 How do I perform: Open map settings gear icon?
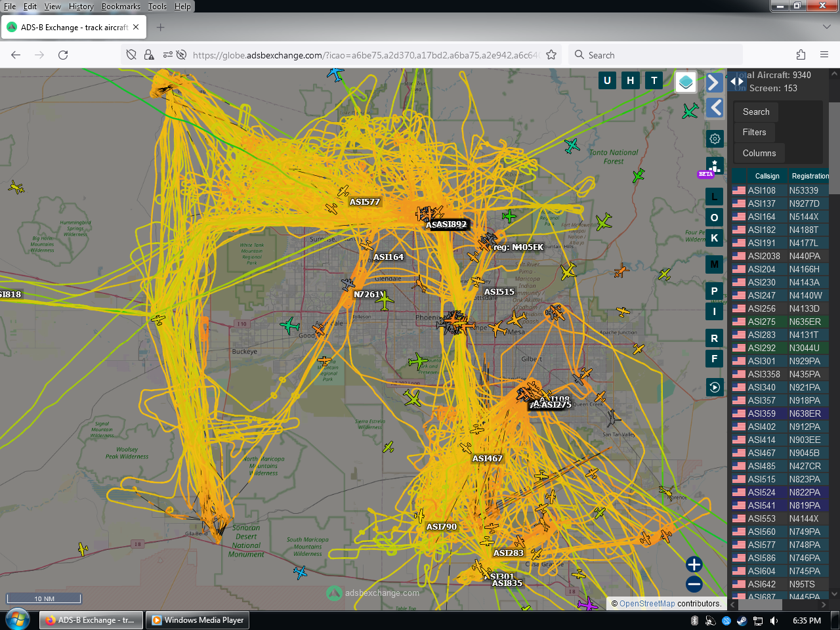(x=715, y=138)
